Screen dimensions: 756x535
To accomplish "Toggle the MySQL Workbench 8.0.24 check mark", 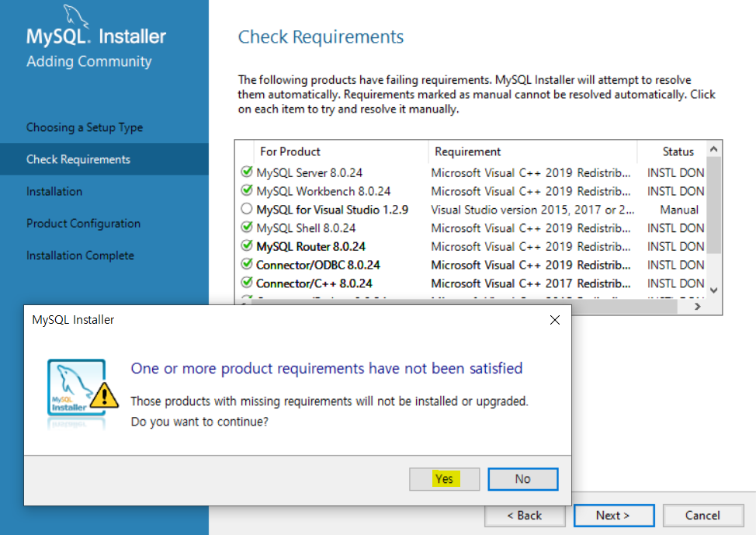I will pyautogui.click(x=246, y=190).
